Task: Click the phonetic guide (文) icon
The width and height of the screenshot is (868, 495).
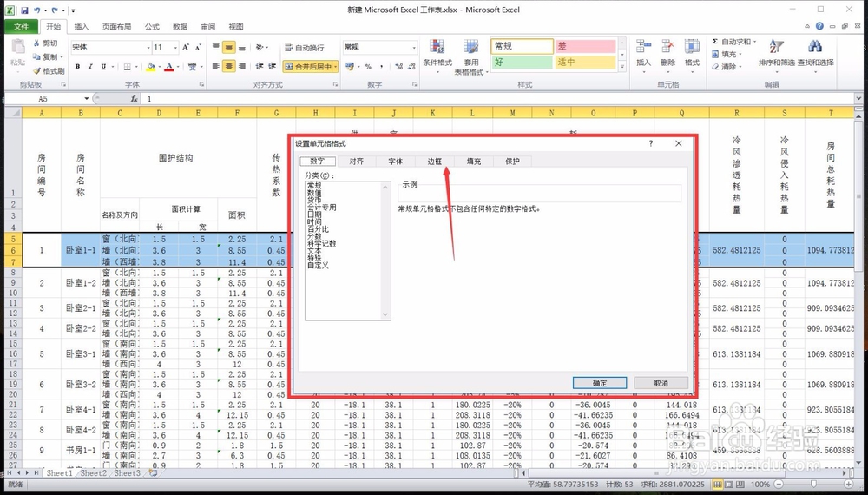Action: click(192, 67)
